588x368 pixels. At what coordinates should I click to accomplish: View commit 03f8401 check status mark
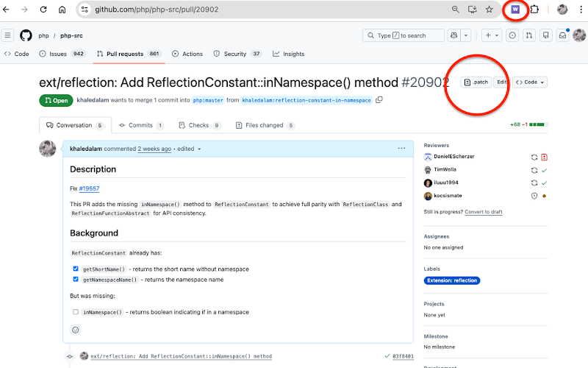387,356
